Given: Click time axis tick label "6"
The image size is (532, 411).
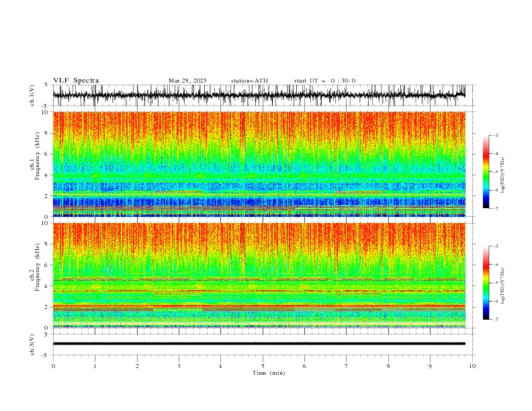Looking at the screenshot, I should [304, 366].
